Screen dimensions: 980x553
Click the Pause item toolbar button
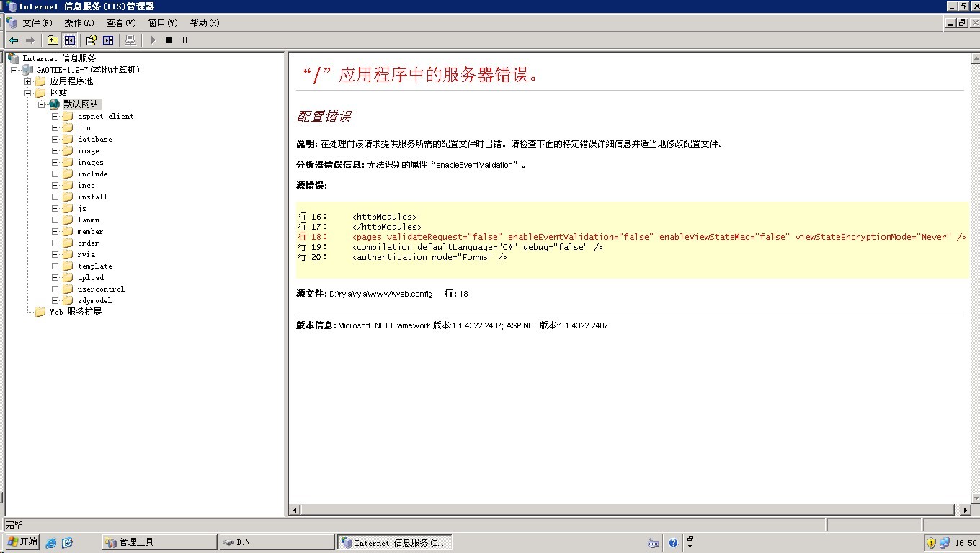(185, 40)
